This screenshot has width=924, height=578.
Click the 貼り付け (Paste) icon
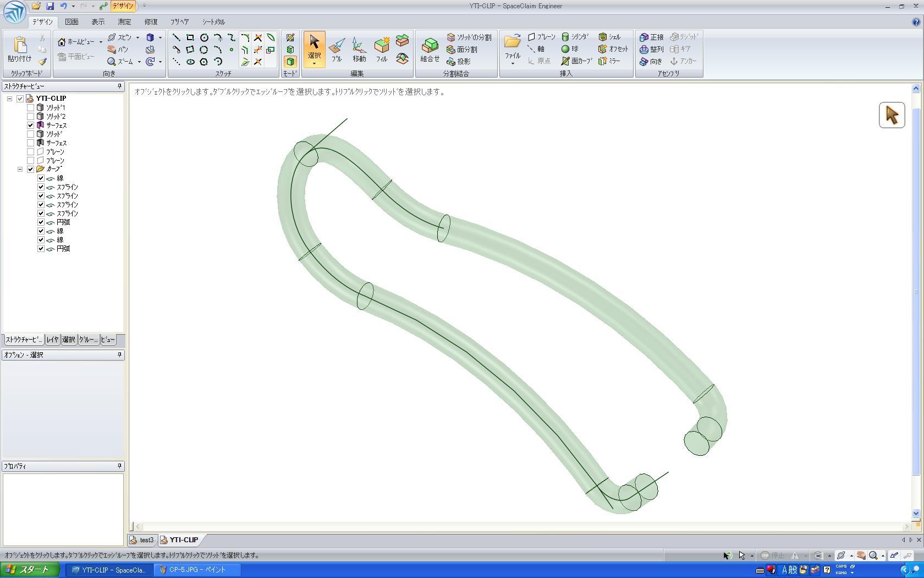20,50
